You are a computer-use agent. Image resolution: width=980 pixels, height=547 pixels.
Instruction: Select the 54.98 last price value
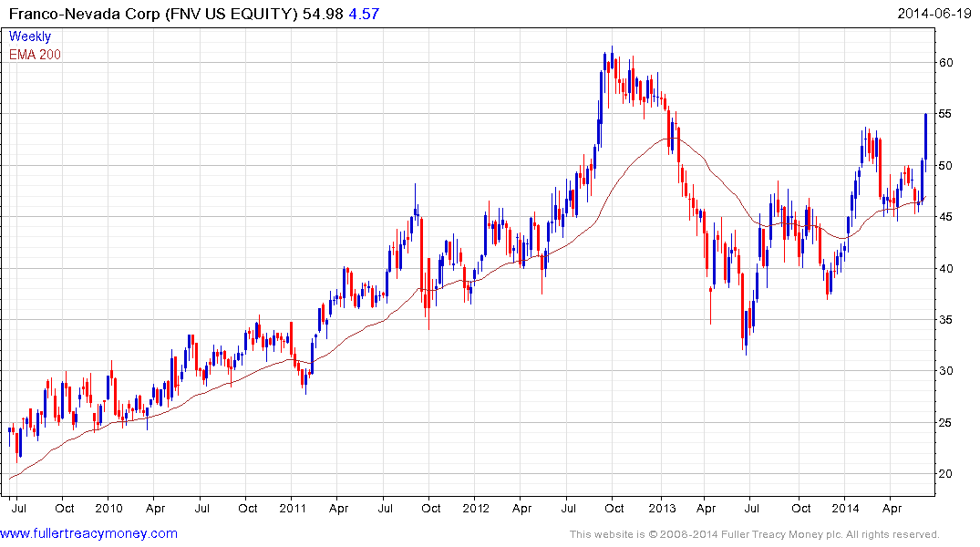(323, 14)
